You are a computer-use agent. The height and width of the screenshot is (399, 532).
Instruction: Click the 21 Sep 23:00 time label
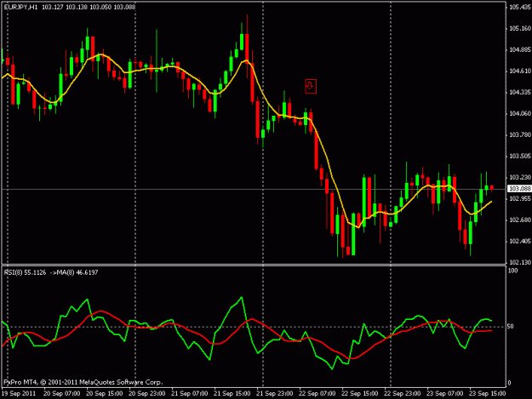pyautogui.click(x=274, y=394)
